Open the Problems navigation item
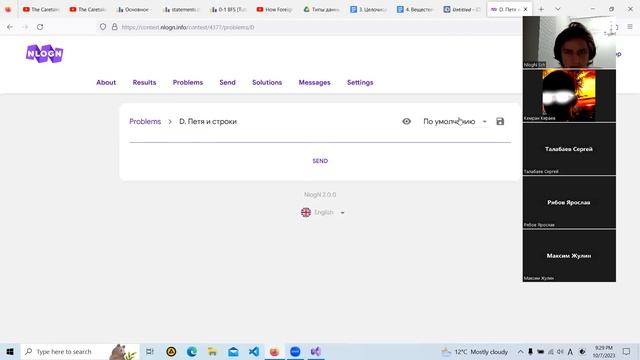640x360 pixels. [x=188, y=82]
